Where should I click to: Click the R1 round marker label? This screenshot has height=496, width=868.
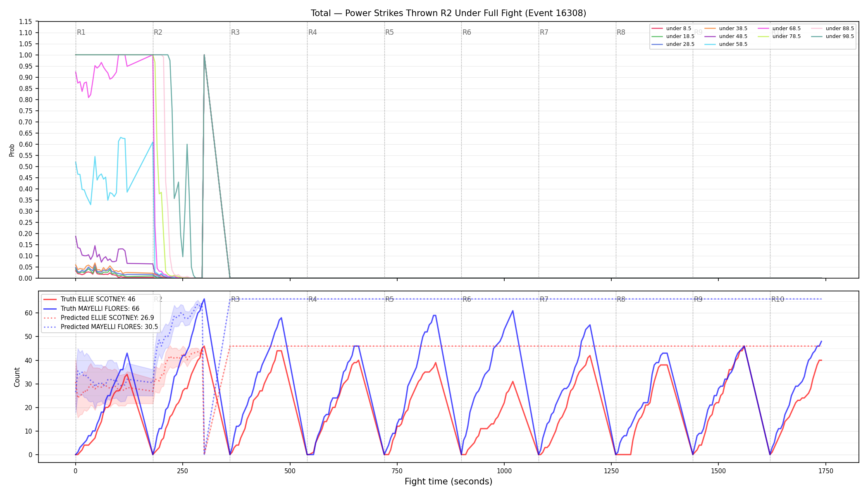[81, 32]
